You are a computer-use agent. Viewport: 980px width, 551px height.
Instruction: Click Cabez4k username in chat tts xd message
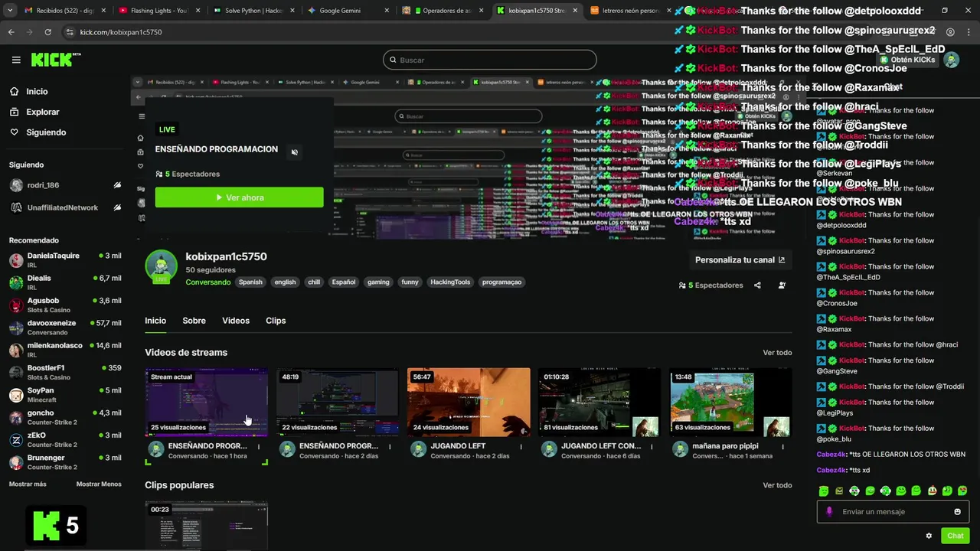tap(831, 471)
